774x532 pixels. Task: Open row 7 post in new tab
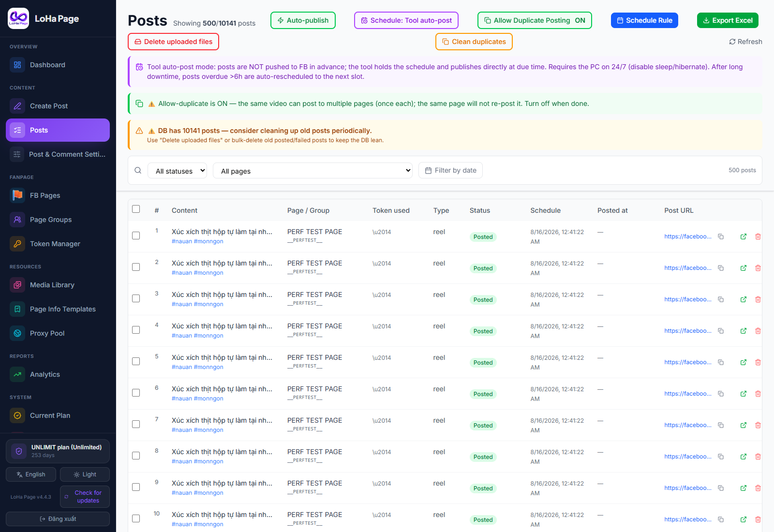(x=744, y=425)
